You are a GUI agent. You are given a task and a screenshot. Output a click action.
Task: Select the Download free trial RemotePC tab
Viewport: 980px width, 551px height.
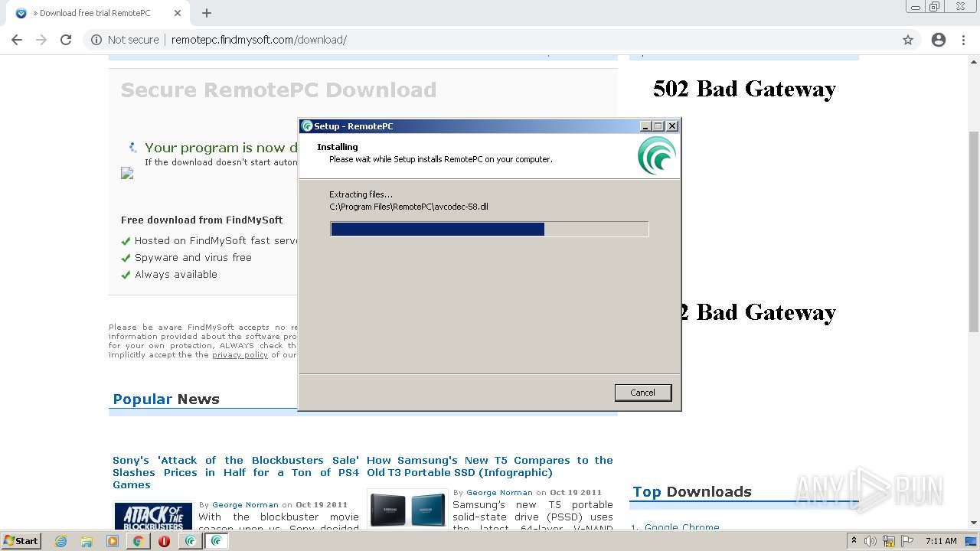point(96,13)
